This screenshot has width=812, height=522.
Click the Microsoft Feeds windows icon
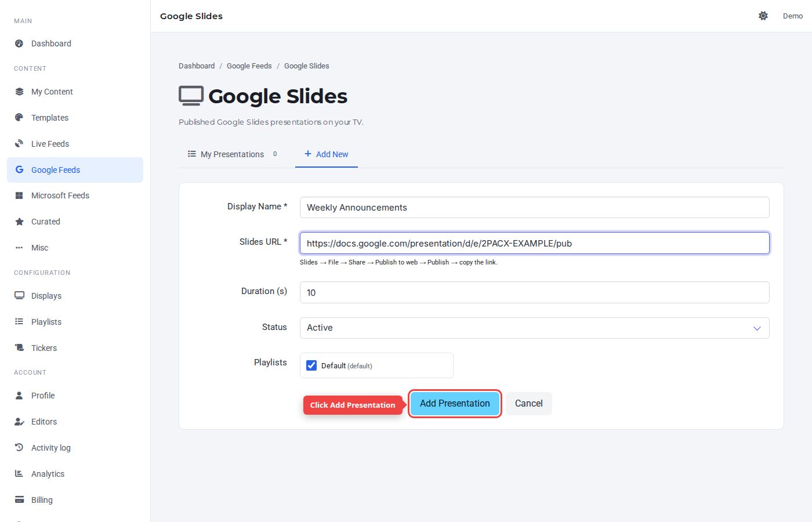click(19, 195)
